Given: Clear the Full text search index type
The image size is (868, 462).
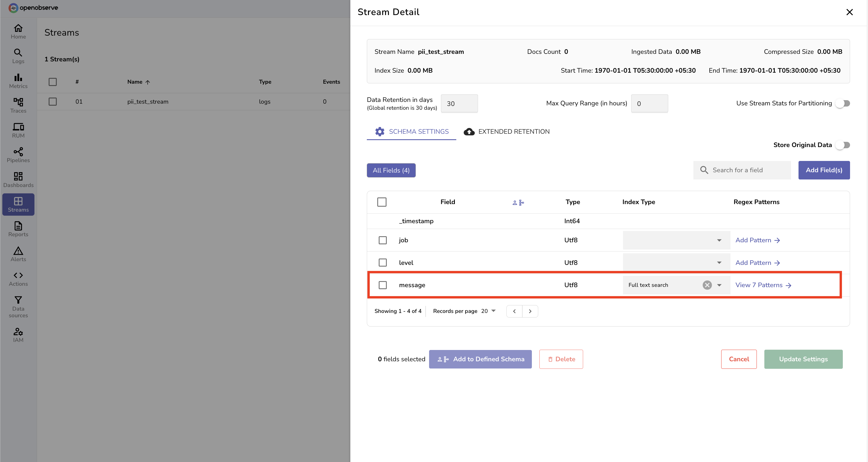Looking at the screenshot, I should point(707,285).
